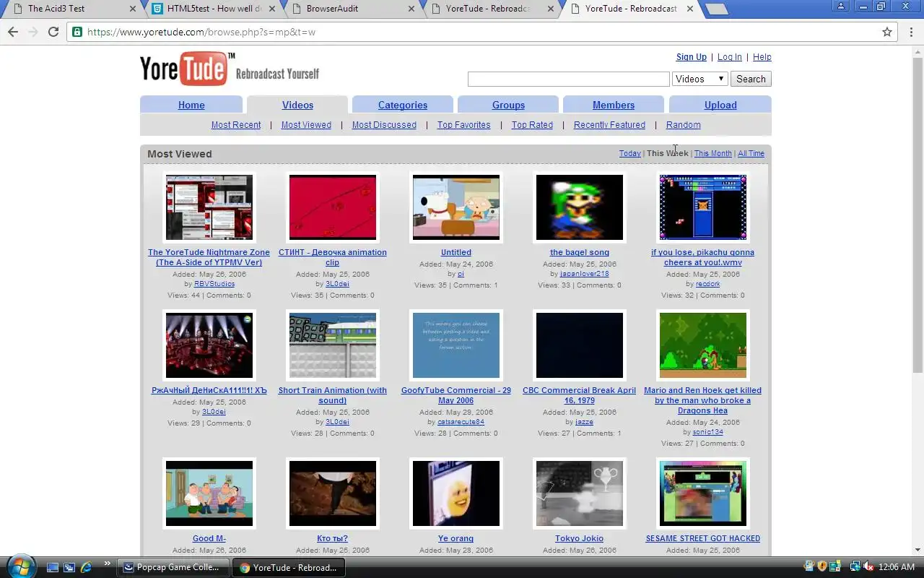Close the BrowserAudit tab
The height and width of the screenshot is (578, 924).
411,9
